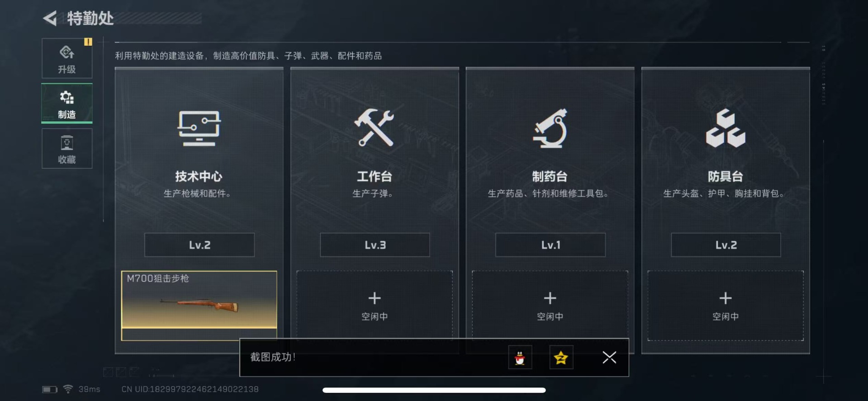Click the 工作台 hammer and wrench icon
The height and width of the screenshot is (401, 868).
coord(374,127)
